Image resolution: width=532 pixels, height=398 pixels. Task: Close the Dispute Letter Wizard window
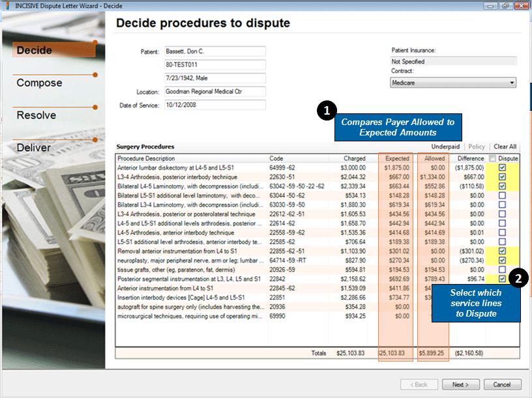[521, 5]
